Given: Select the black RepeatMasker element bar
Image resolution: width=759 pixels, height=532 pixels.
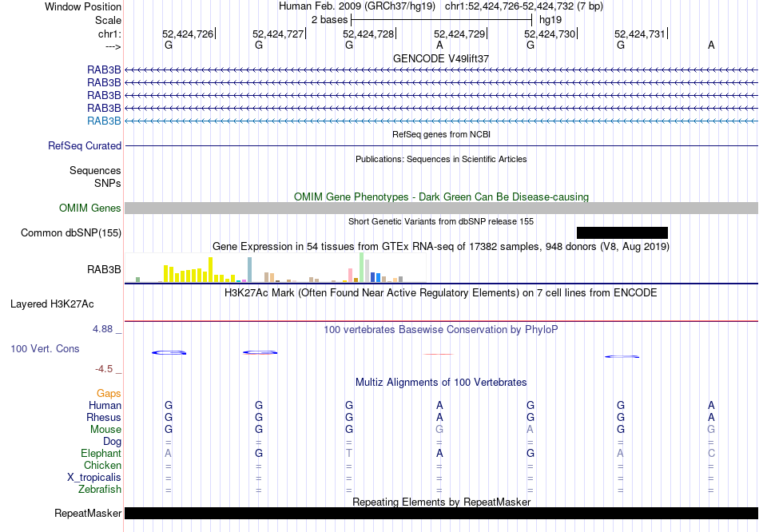Looking at the screenshot, I should tap(442, 513).
